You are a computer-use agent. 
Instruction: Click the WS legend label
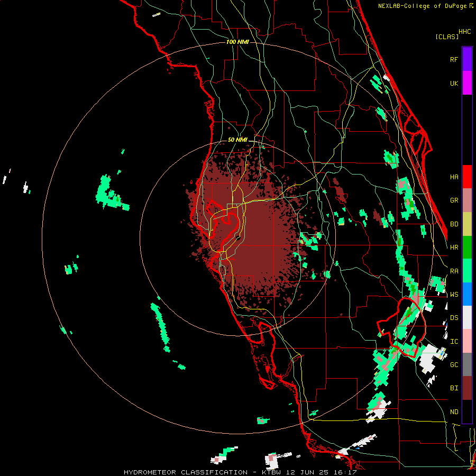(x=454, y=294)
